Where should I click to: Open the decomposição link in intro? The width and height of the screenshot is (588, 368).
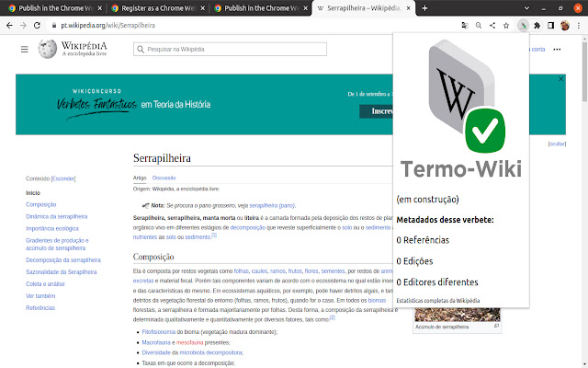247,228
